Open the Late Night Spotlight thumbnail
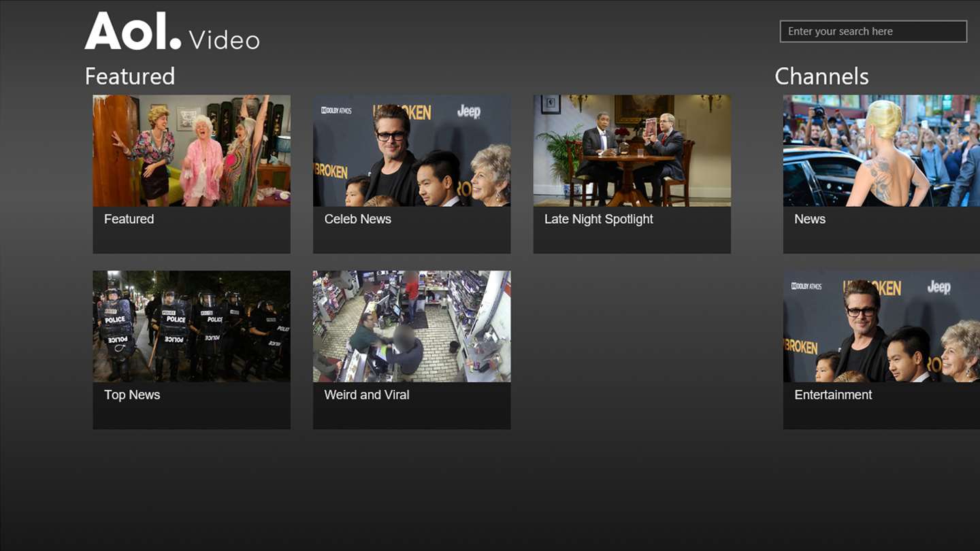 [x=632, y=150]
